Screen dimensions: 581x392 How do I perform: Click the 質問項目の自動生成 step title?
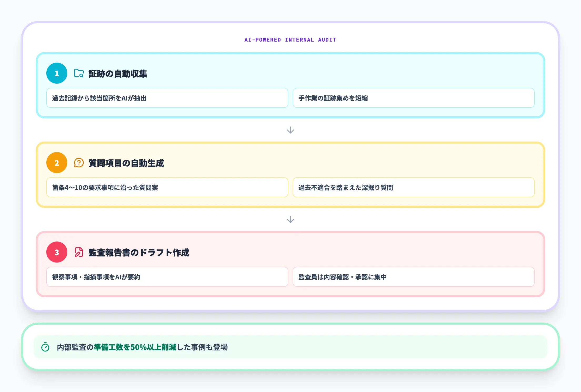pos(126,163)
